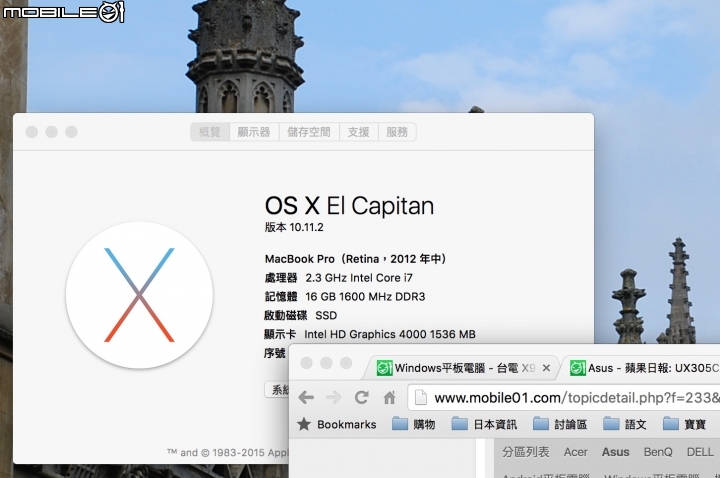720x478 pixels.
Task: Open the Acer forum link
Action: pyautogui.click(x=575, y=452)
